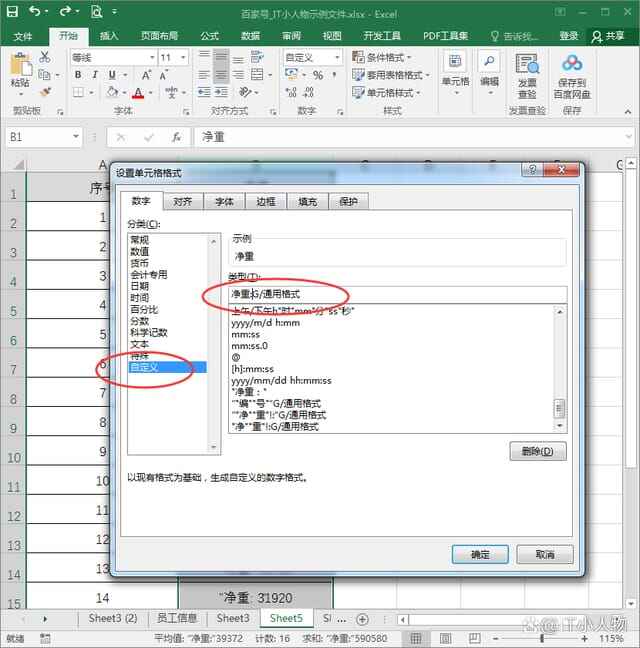
Task: Open the 文件 File menu tab
Action: pyautogui.click(x=22, y=36)
